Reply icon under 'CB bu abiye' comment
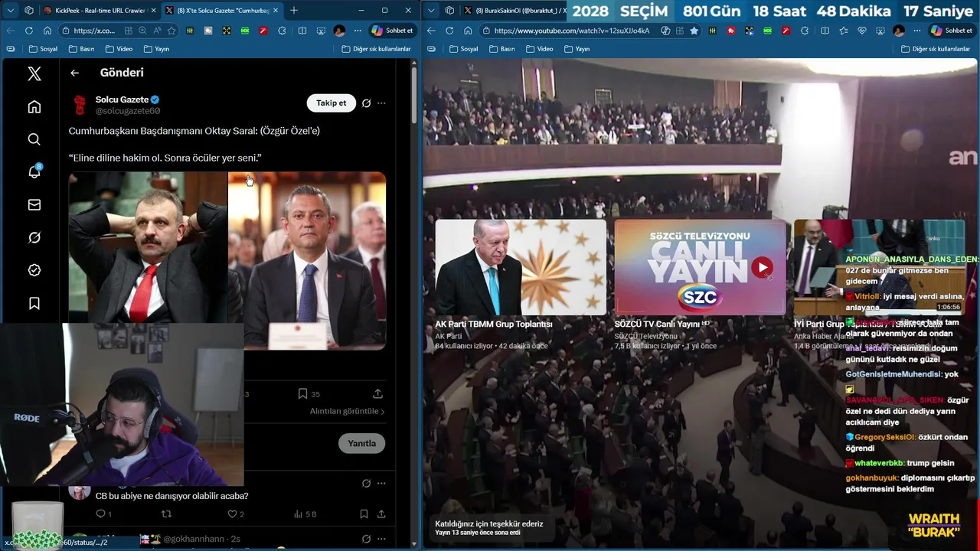The height and width of the screenshot is (551, 980). [x=100, y=514]
